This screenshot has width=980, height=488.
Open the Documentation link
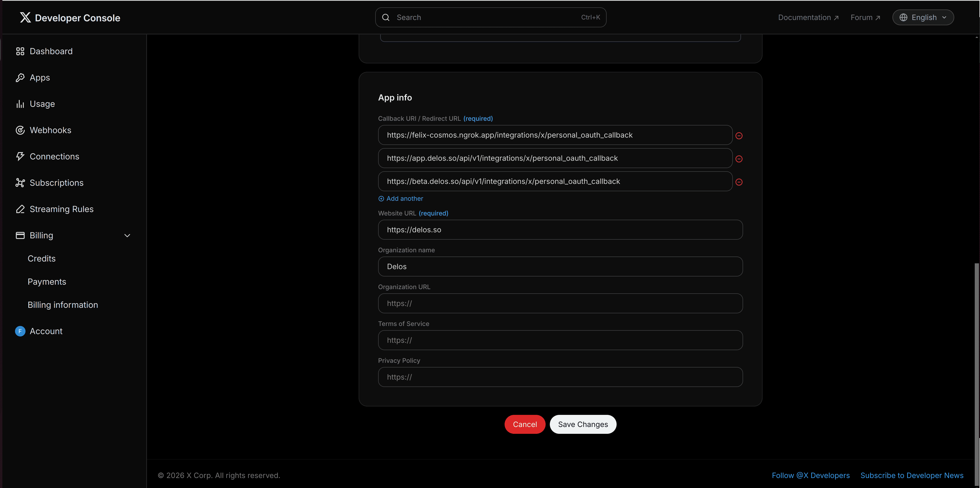pos(808,18)
